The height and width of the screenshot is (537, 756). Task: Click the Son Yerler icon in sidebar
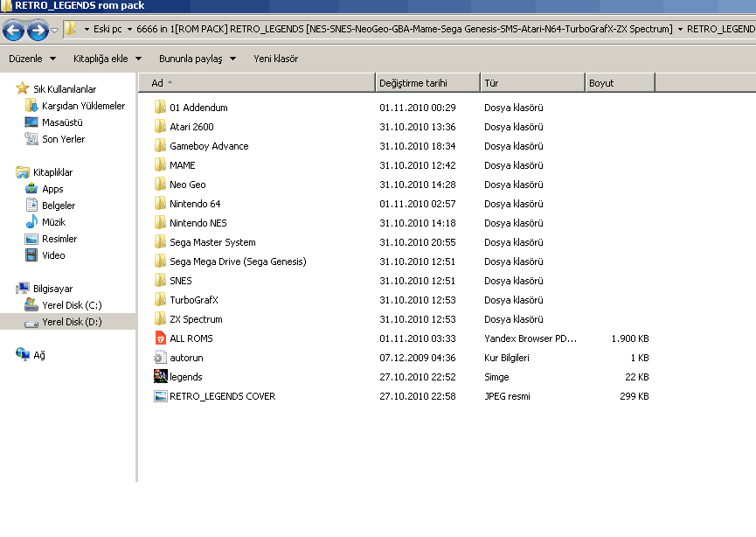pyautogui.click(x=31, y=139)
